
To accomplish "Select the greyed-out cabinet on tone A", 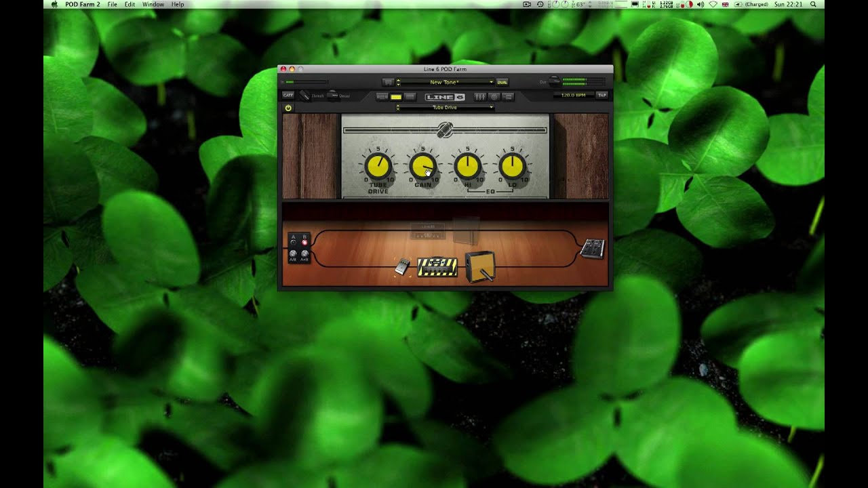I will pos(467,230).
